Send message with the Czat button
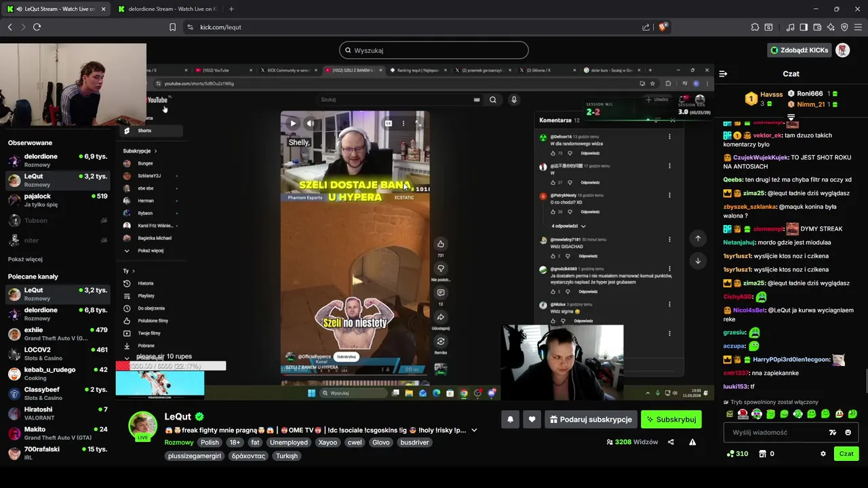868x488 pixels. click(x=846, y=453)
